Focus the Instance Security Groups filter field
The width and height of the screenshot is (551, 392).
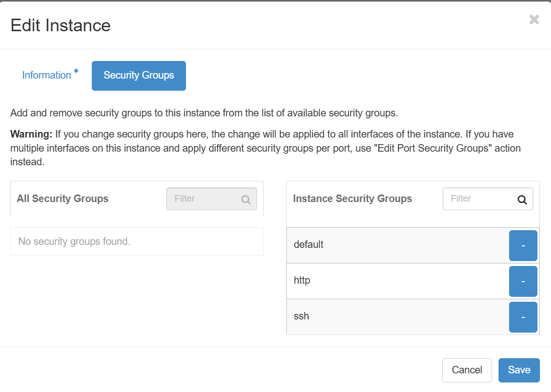click(479, 199)
